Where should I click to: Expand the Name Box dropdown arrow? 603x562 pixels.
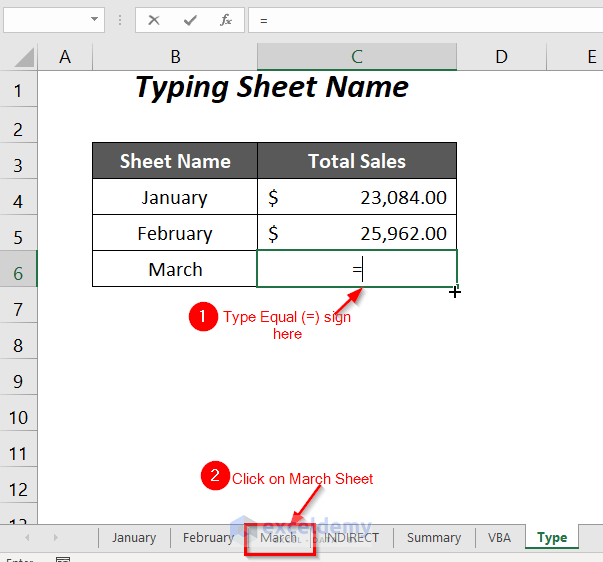94,19
